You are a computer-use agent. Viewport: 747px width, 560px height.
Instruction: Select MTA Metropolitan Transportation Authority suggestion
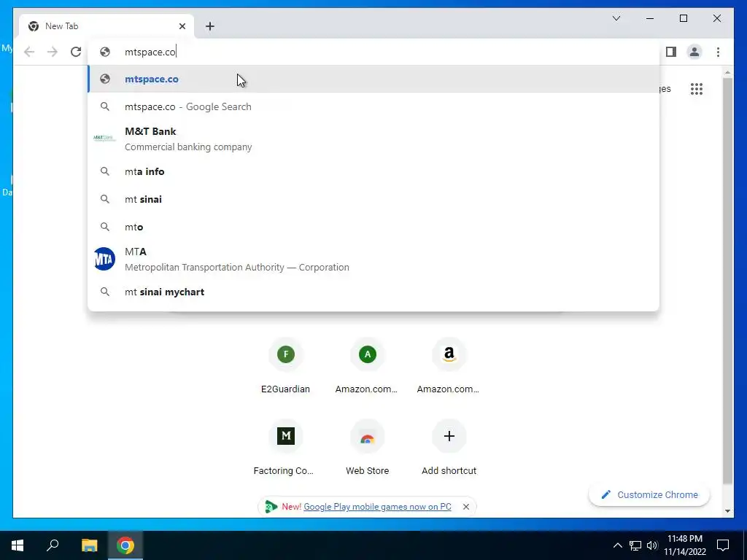373,259
